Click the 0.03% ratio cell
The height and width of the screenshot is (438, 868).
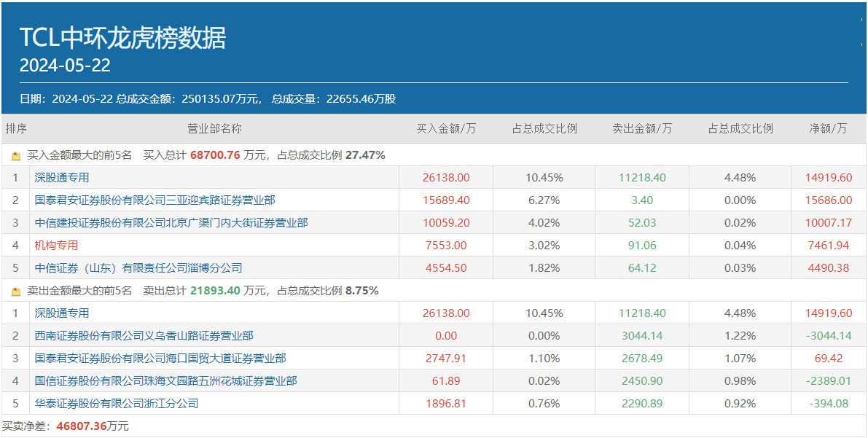coord(740,268)
